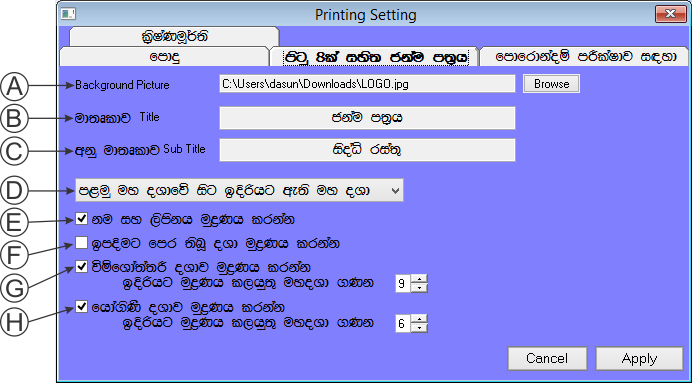Viewport: 692px width, 383px height.
Task: Enable the ඉපදීමට පෙර තිබූ දශා checkbox
Action: coord(81,243)
